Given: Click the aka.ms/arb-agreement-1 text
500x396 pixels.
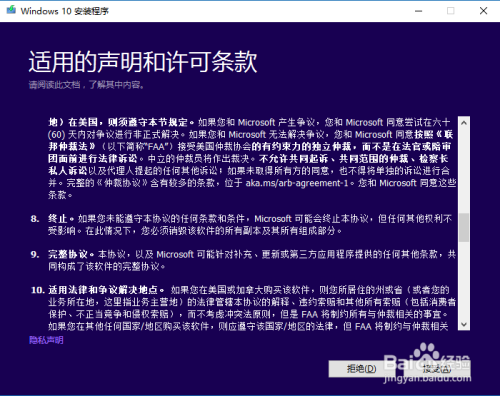Looking at the screenshot, I should point(297,183).
